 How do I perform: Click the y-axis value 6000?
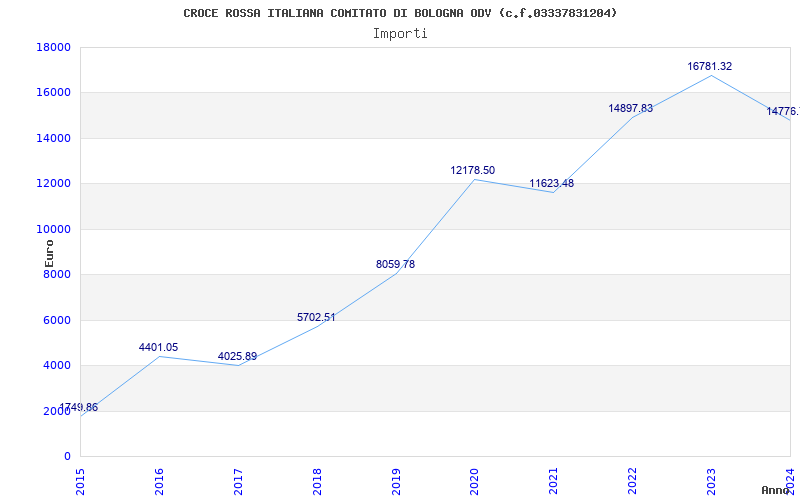[x=57, y=320]
